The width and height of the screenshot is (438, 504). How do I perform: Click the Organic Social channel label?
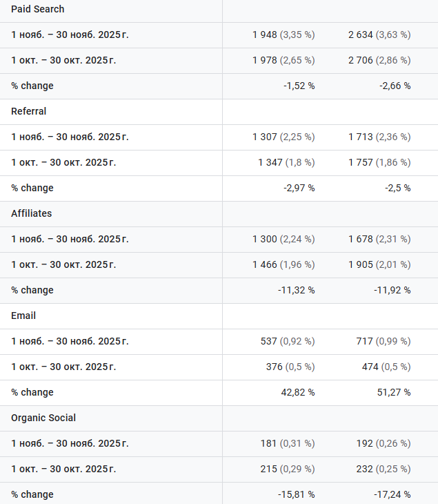point(43,418)
